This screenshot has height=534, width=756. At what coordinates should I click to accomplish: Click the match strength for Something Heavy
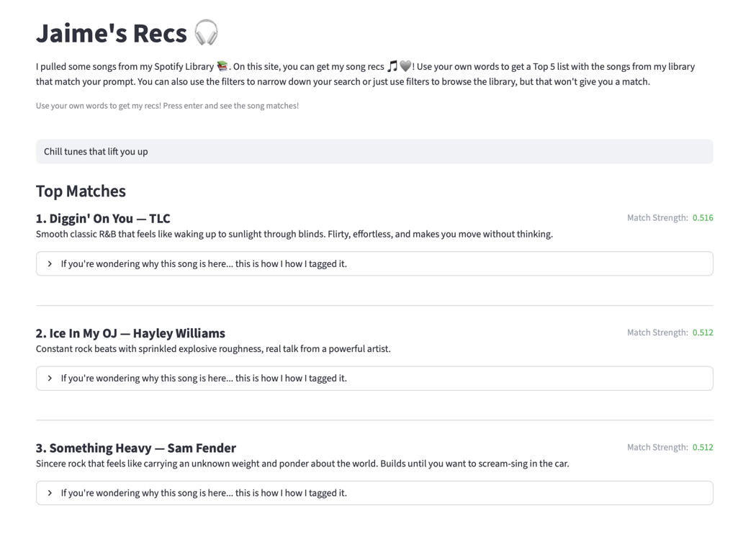703,448
